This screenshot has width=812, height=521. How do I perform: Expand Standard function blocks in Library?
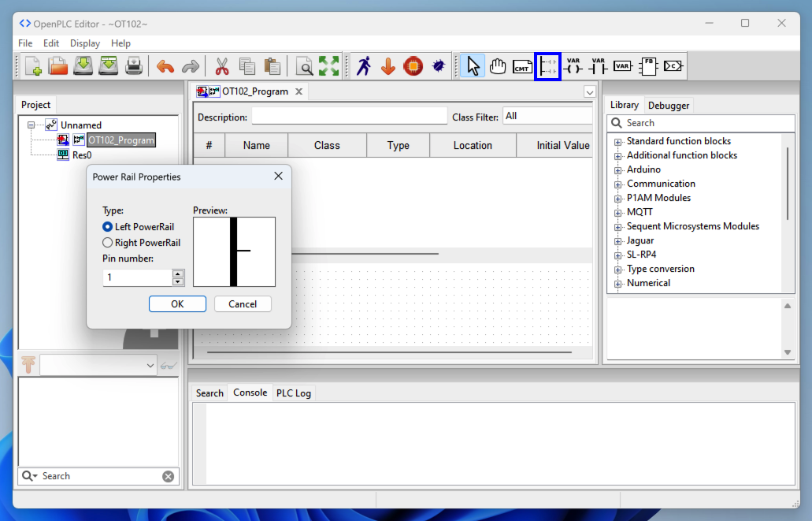pos(618,142)
